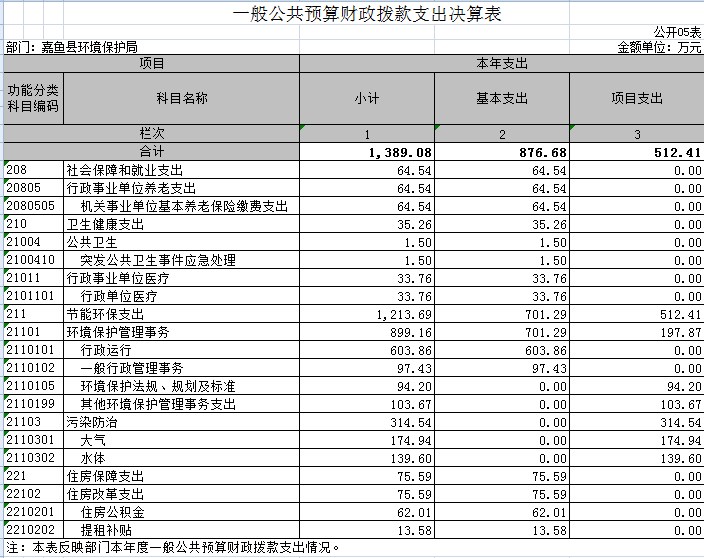Select the 项目 header cell

point(152,63)
